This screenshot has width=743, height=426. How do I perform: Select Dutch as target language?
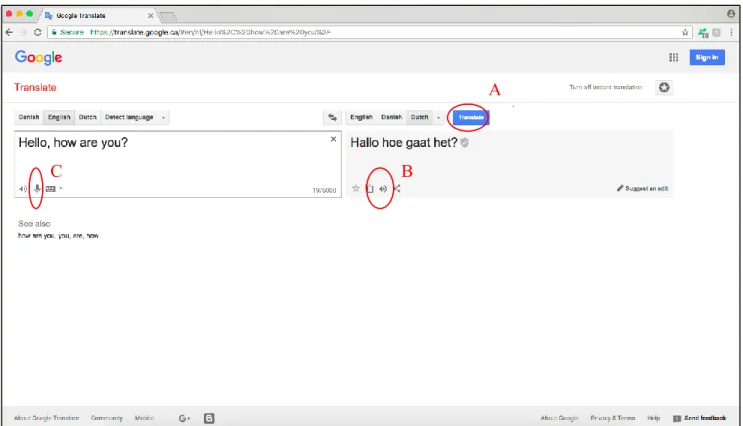[419, 117]
